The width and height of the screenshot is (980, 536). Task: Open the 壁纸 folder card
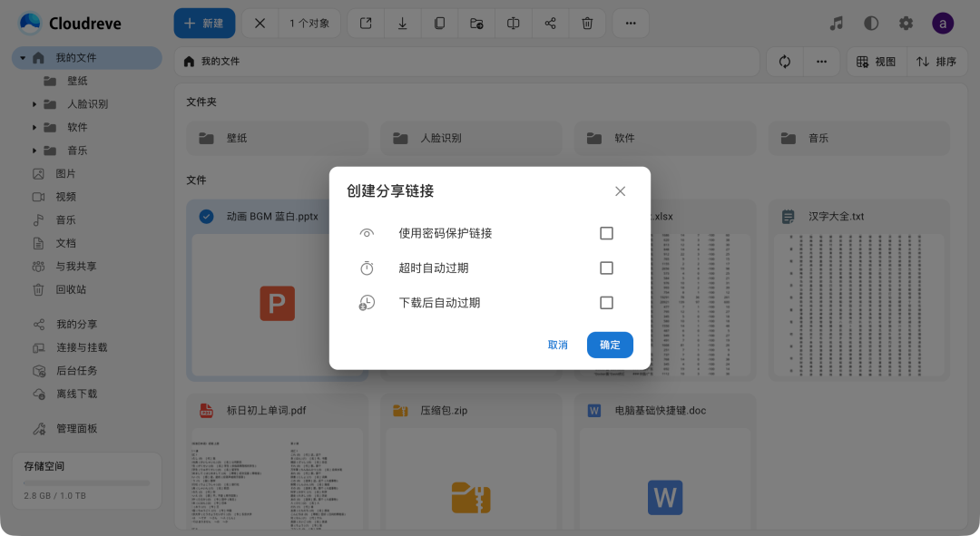(278, 138)
